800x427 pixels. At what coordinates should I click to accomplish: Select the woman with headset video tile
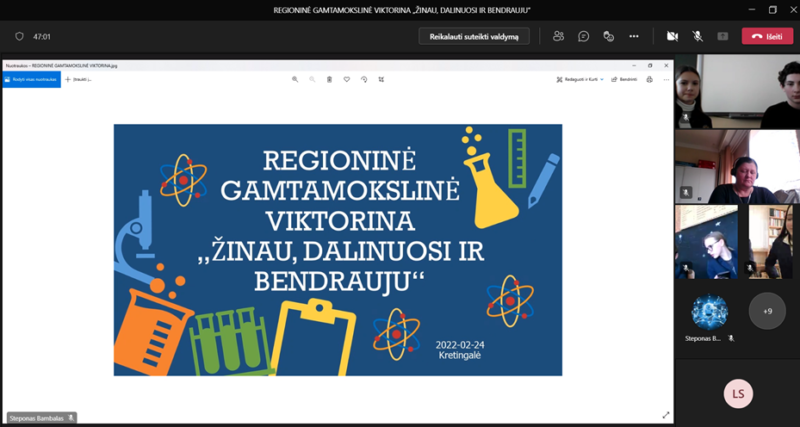click(x=737, y=167)
